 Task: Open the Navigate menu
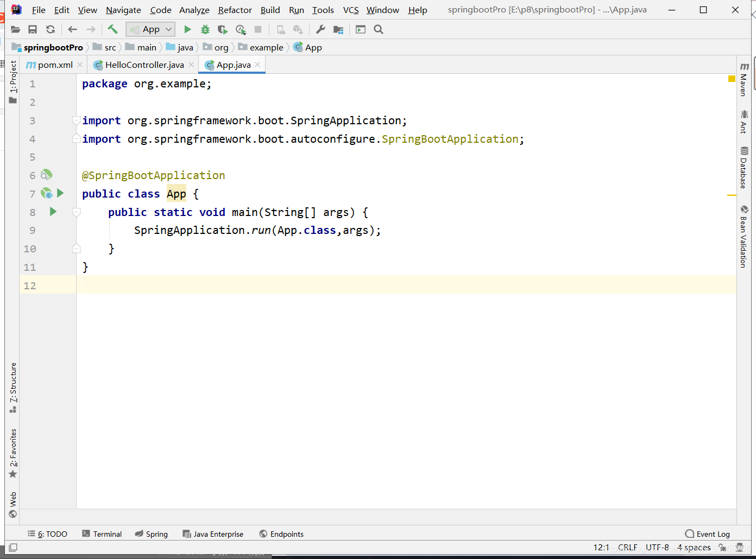point(123,10)
